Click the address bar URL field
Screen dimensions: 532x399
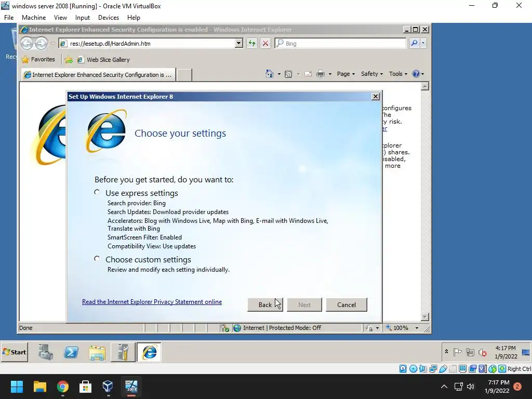pos(148,44)
